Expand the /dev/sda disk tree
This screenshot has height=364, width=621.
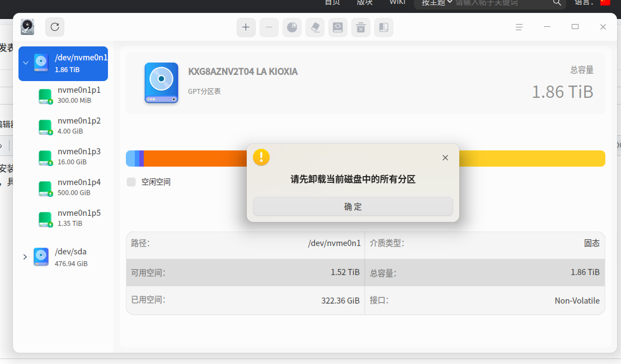point(25,257)
